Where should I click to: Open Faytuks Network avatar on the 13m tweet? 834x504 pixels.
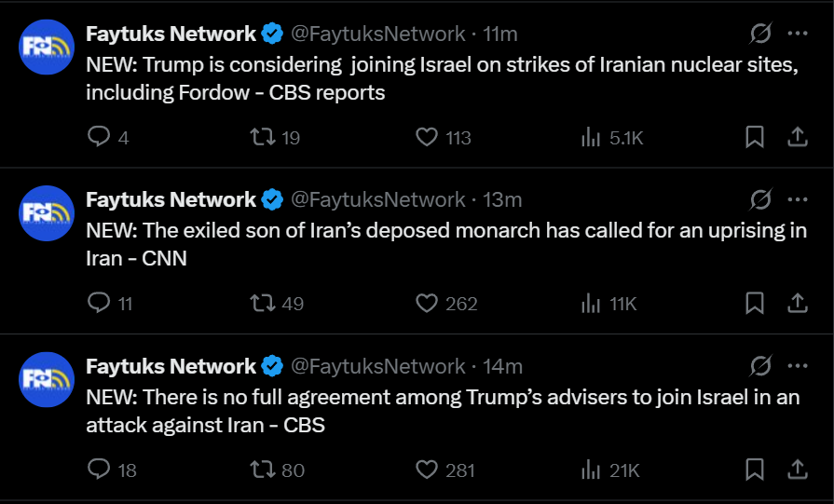click(47, 213)
